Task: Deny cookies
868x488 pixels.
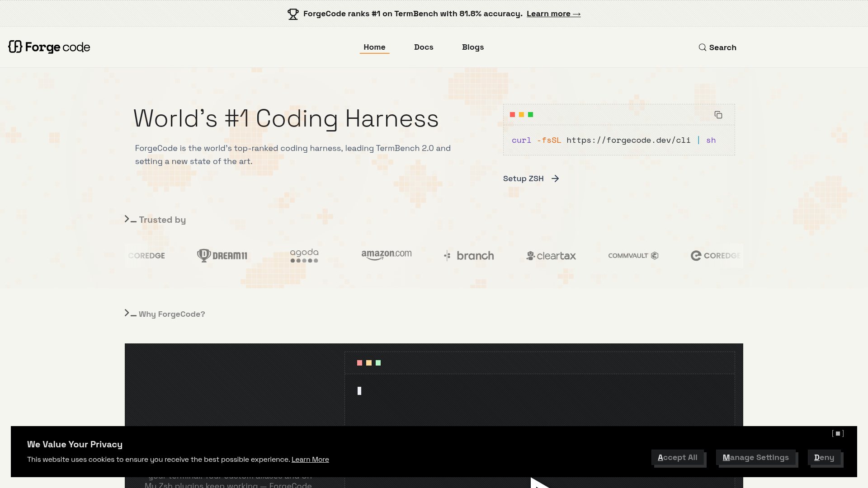Action: (x=824, y=457)
